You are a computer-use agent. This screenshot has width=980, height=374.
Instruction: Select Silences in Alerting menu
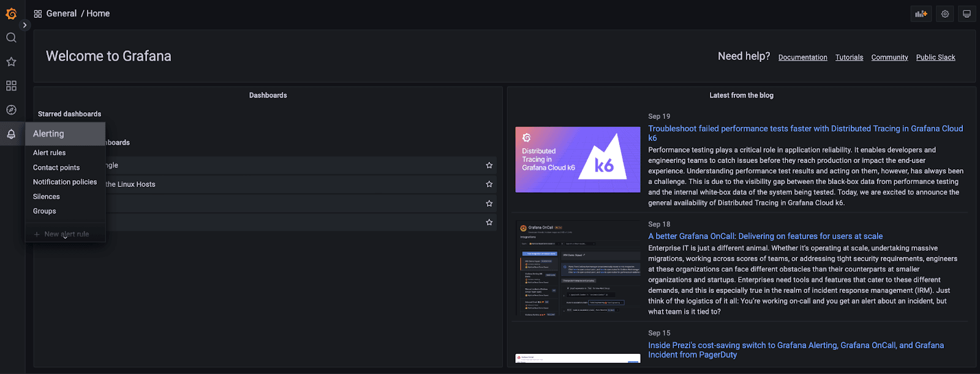[47, 197]
